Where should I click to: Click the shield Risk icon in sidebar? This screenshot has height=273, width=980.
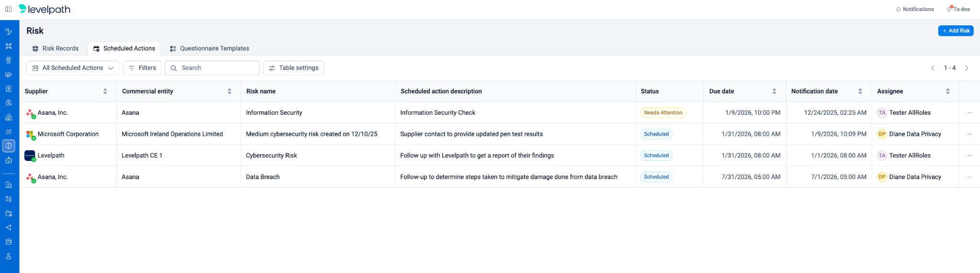9,146
